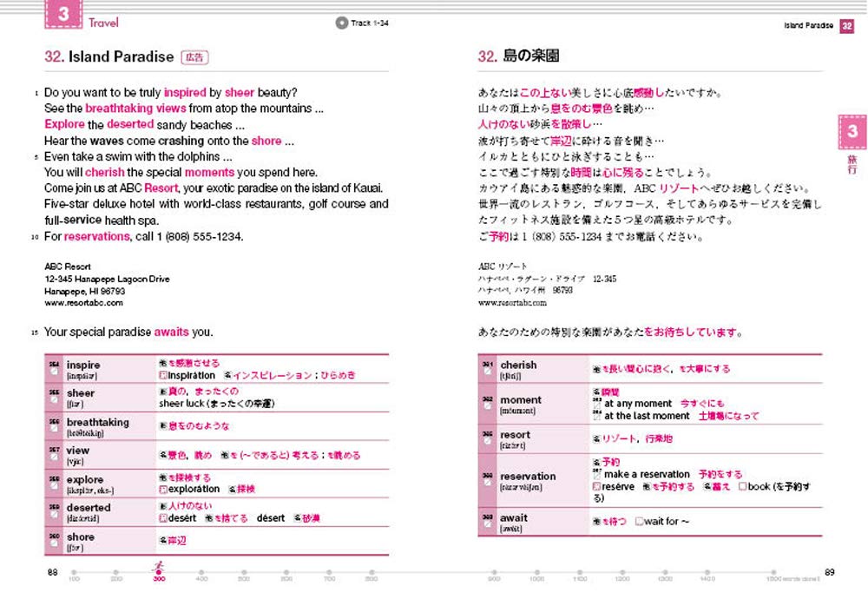The image size is (868, 599).
Task: Select the 1000 progress marker
Action: [536, 572]
